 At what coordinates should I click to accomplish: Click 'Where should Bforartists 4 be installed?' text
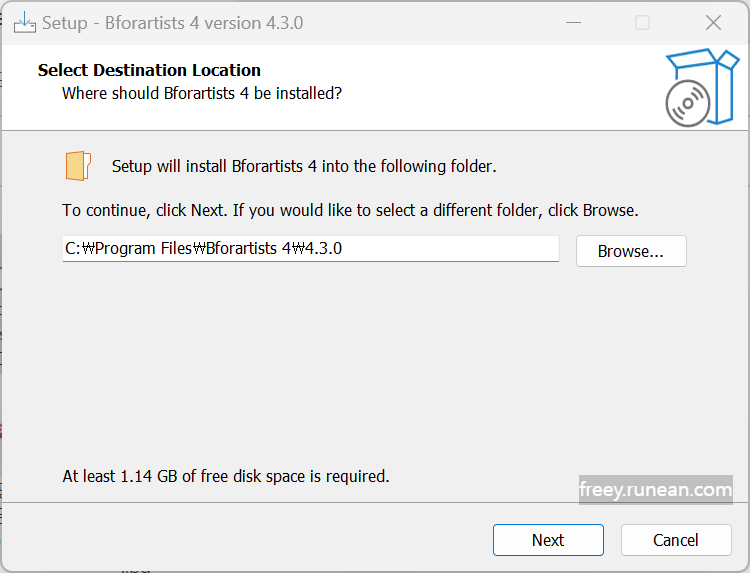coord(202,93)
